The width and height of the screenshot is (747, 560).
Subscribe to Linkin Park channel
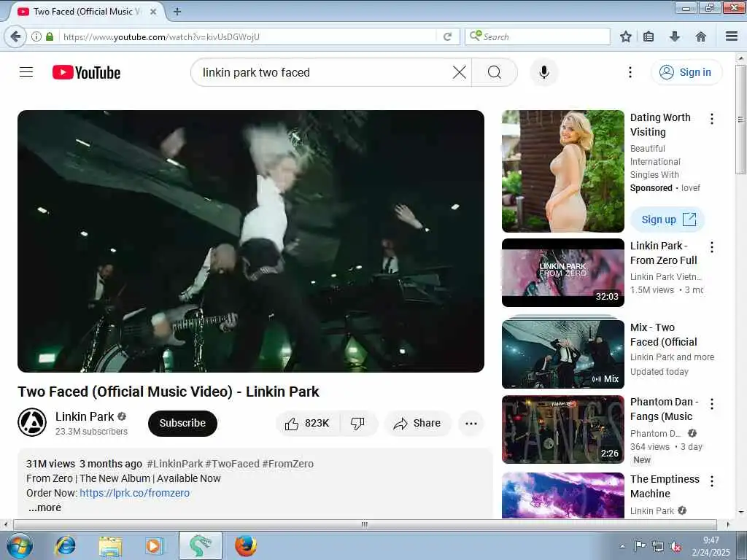(182, 423)
